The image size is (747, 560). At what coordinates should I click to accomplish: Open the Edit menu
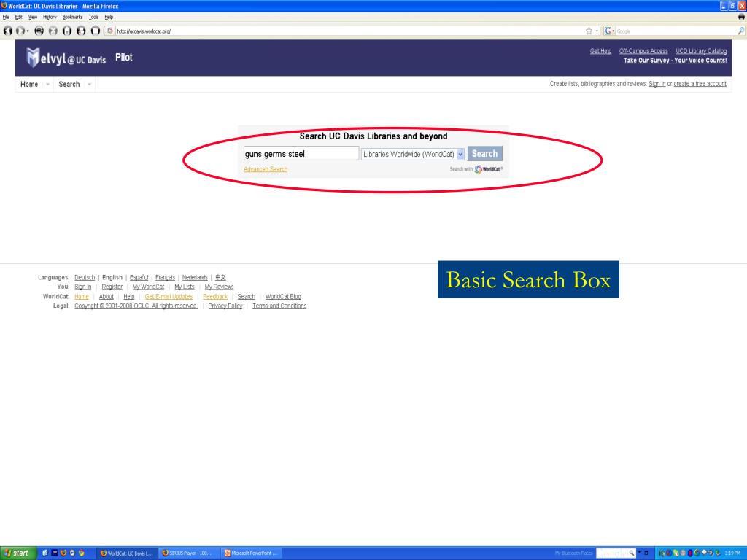tap(18, 17)
